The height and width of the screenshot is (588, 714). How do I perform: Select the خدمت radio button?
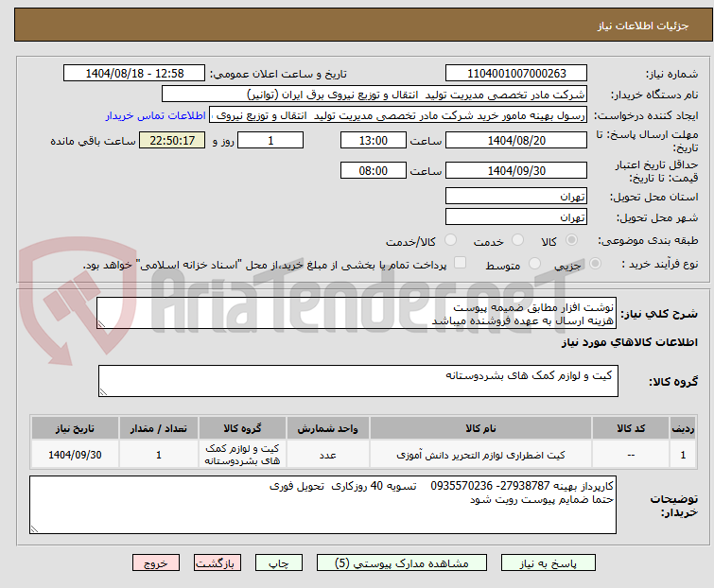(x=517, y=240)
